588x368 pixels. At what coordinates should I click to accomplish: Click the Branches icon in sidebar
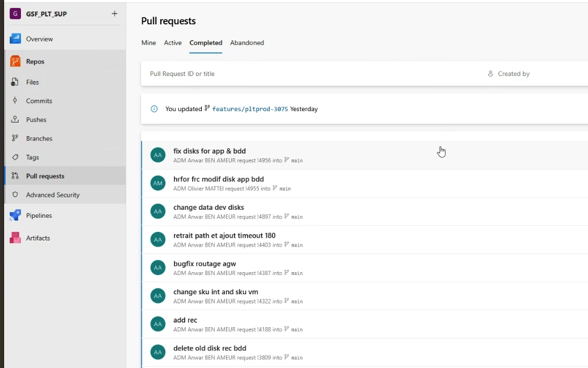(15, 138)
